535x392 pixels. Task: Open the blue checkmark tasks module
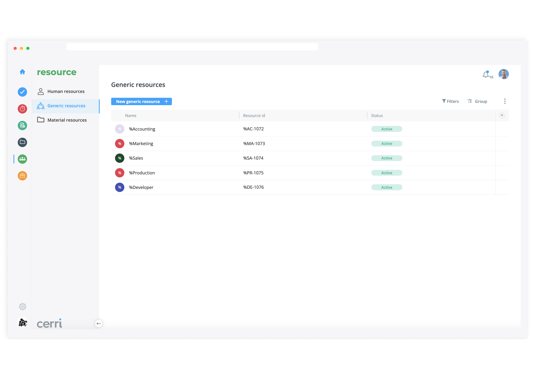coord(22,92)
